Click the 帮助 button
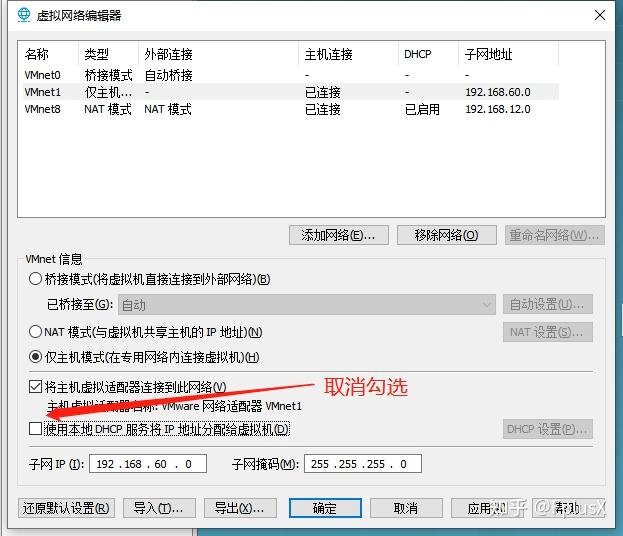Screen dimensions: 623x536 tap(568, 508)
